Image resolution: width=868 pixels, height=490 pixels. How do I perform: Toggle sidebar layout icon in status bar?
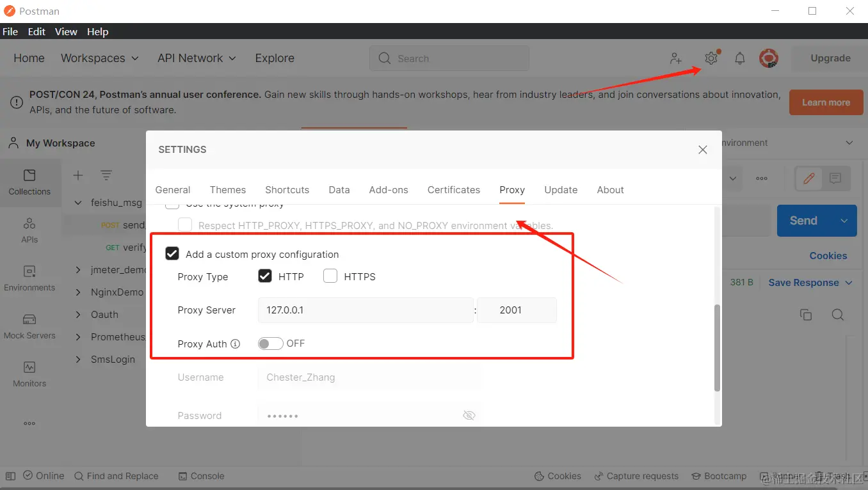coord(10,476)
